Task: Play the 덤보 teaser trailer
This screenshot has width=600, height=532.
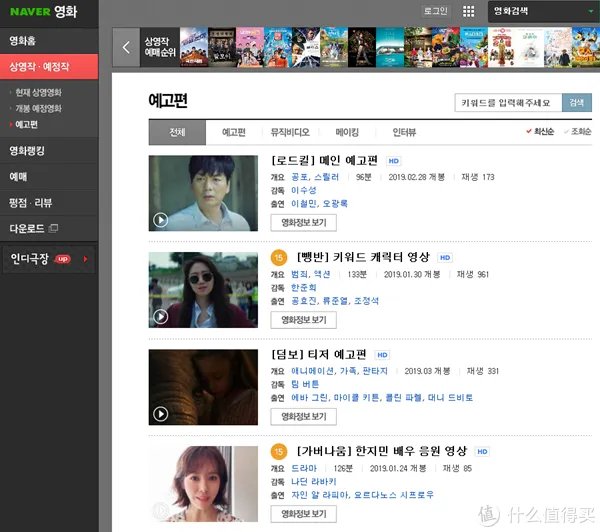Action: (x=202, y=386)
